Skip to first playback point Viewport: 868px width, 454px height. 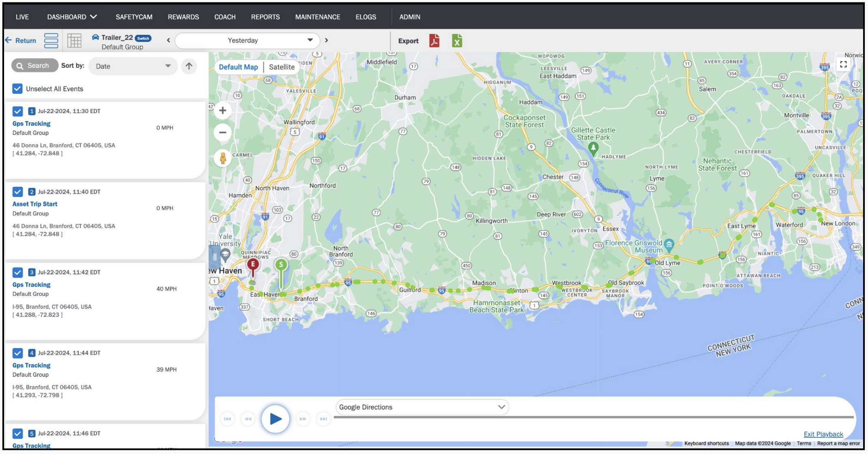(x=227, y=419)
